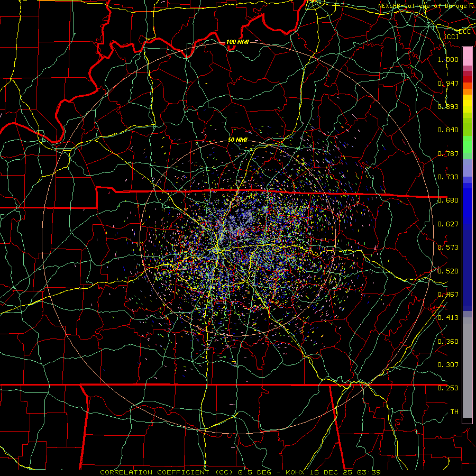Click the 0.360 legend value
Image resolution: width=476 pixels, height=476 pixels.
pyautogui.click(x=448, y=342)
